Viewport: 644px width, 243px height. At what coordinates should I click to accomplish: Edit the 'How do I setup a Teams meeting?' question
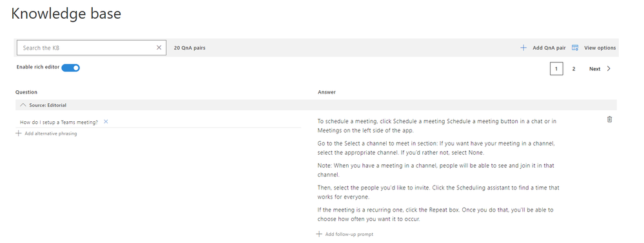(59, 122)
